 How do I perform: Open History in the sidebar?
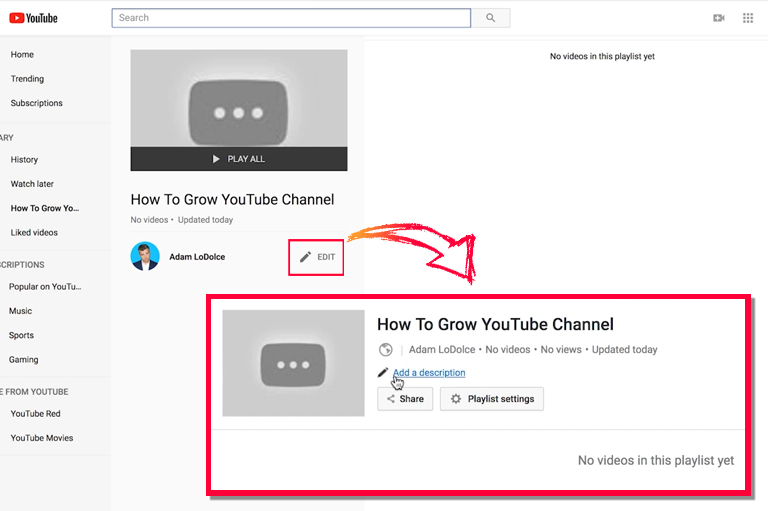point(24,160)
